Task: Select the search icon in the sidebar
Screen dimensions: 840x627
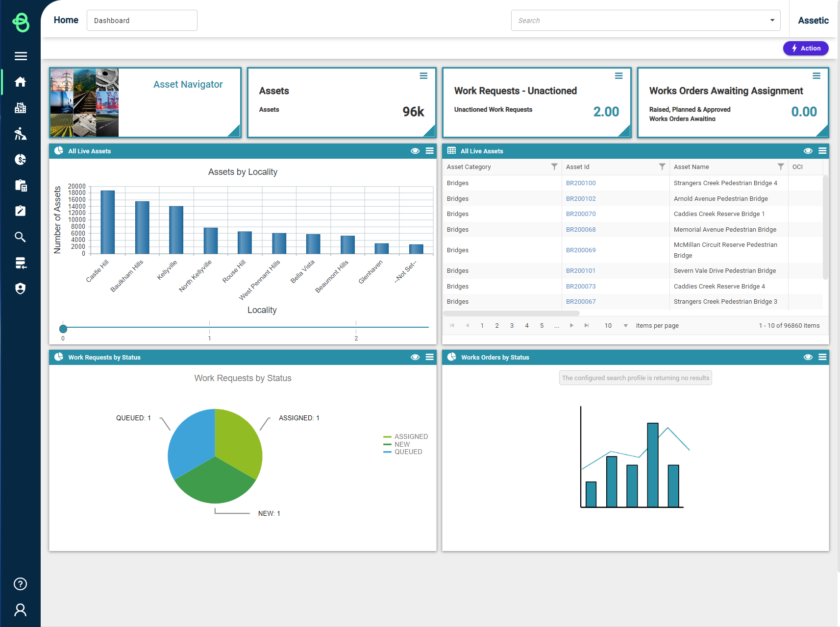Action: click(21, 237)
